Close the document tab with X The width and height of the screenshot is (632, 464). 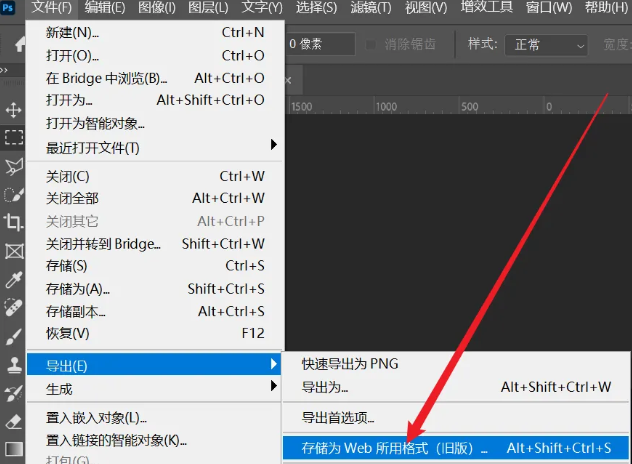[x=288, y=81]
